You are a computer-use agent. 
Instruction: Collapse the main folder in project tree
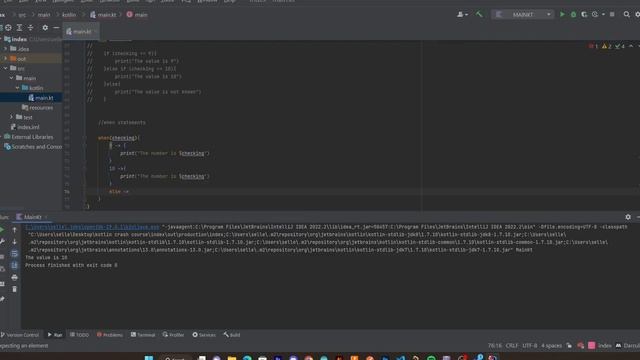point(11,78)
